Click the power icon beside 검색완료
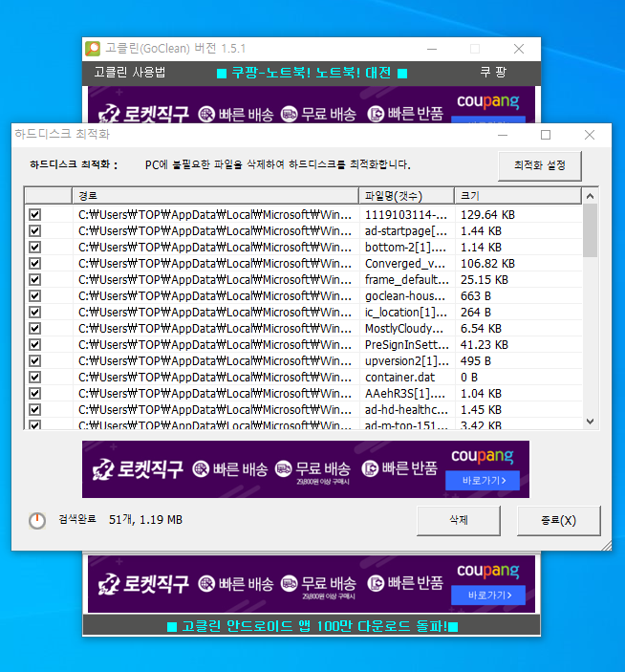This screenshot has height=672, width=625. [37, 520]
